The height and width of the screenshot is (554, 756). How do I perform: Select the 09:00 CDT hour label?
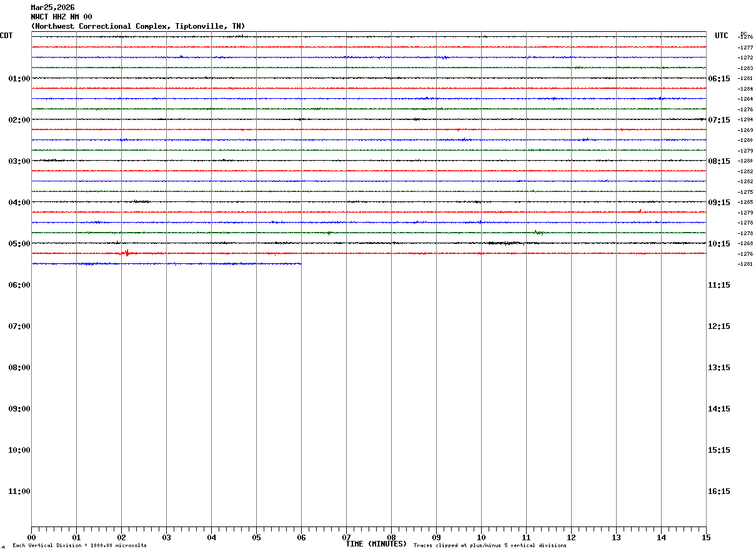pos(19,409)
